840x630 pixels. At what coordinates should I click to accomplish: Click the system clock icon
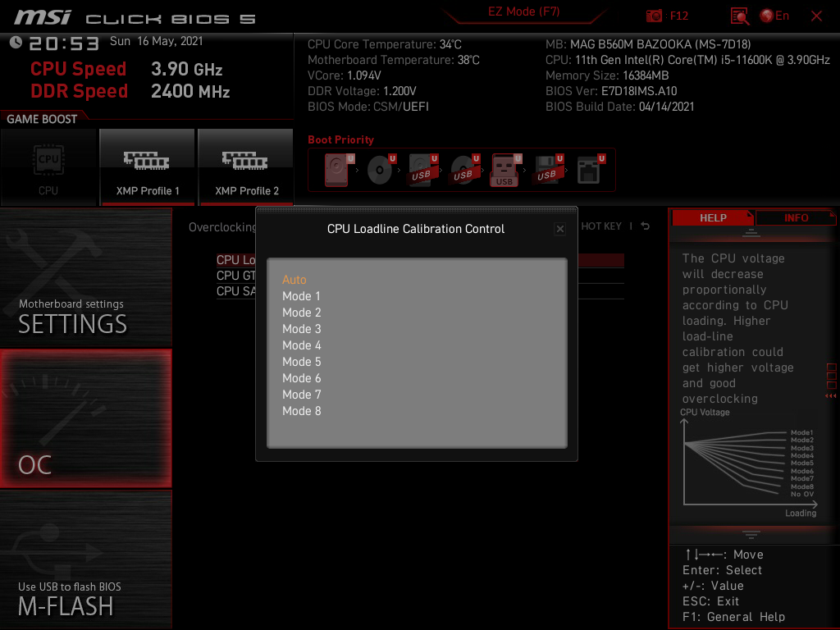(x=16, y=43)
